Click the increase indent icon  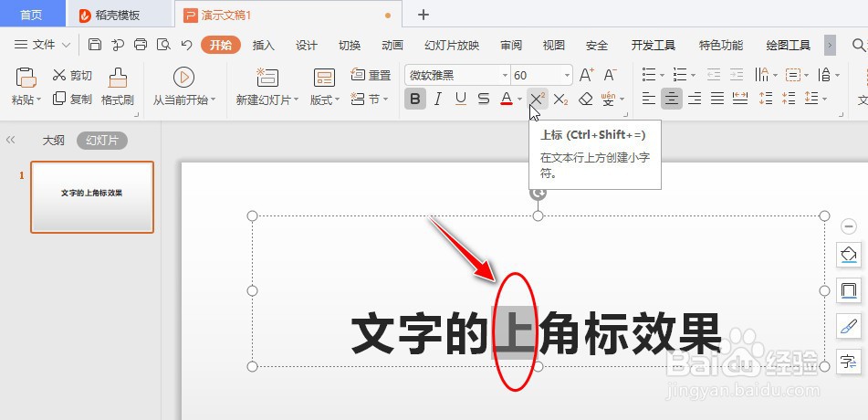(737, 75)
